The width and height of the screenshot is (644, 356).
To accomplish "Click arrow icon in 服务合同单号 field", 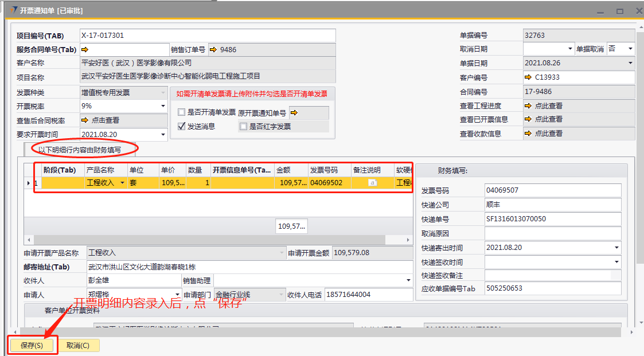I will 85,49.
